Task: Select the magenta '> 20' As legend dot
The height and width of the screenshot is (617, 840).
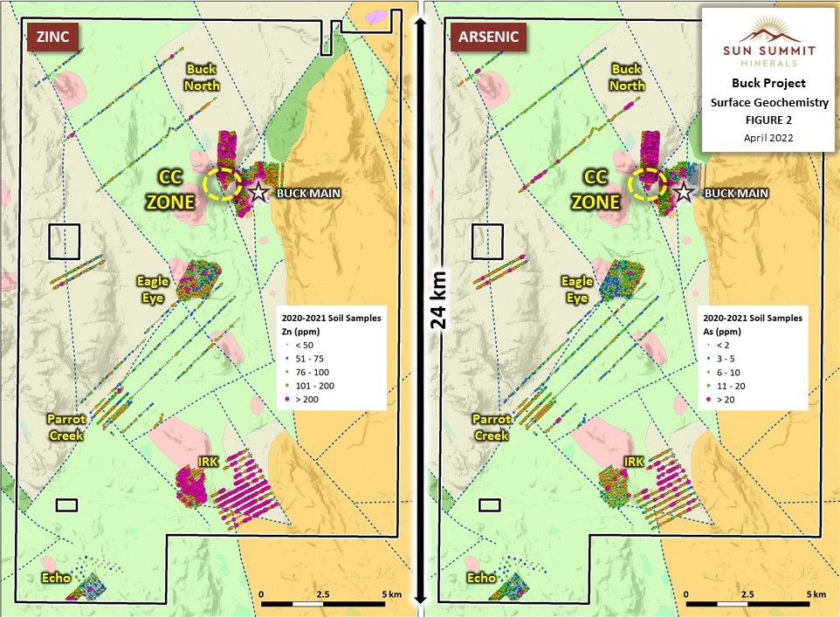Action: coord(709,400)
